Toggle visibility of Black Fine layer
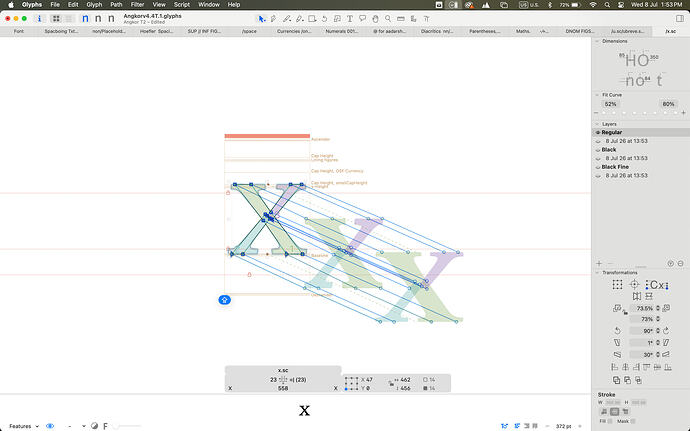 (x=598, y=167)
